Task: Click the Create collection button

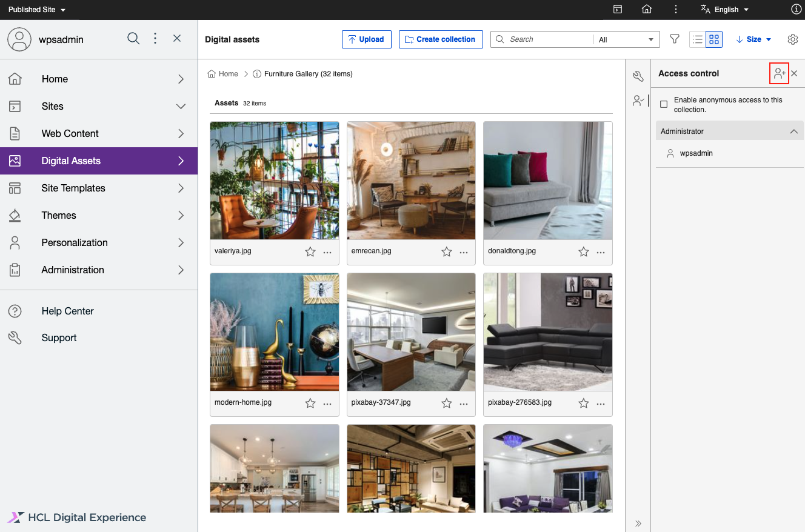Action: pos(441,39)
